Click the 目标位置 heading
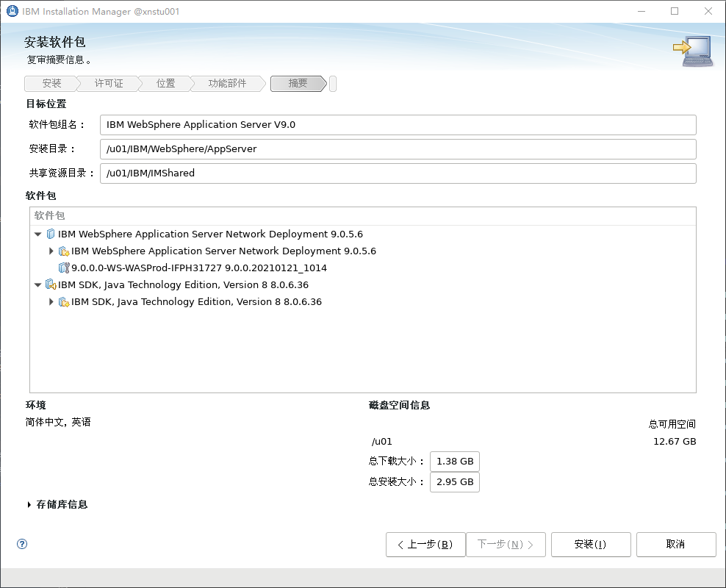This screenshot has height=588, width=726. click(x=46, y=104)
